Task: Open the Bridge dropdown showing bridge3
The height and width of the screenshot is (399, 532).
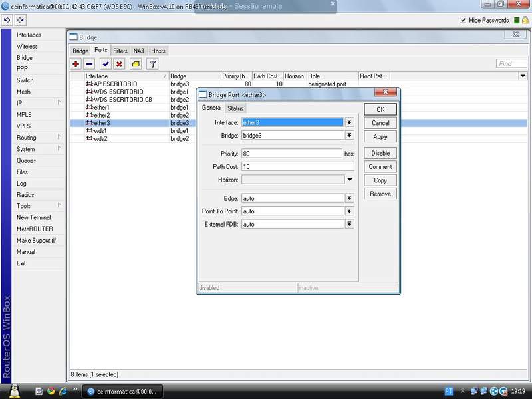Action: tap(349, 136)
